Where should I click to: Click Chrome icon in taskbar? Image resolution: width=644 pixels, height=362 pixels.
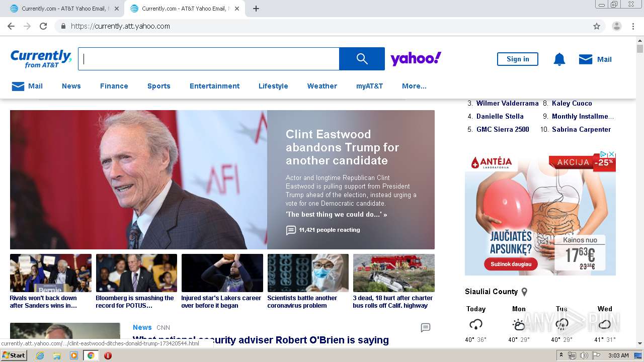coord(91,355)
